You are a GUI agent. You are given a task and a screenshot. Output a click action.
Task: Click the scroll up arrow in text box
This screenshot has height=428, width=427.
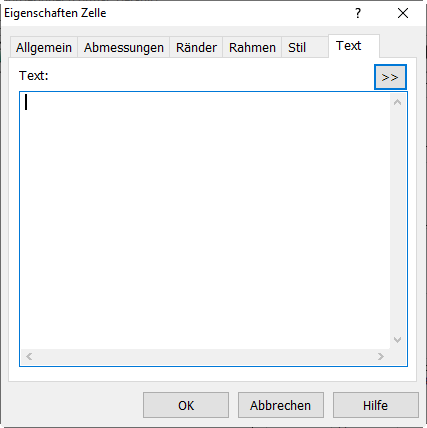tap(397, 102)
